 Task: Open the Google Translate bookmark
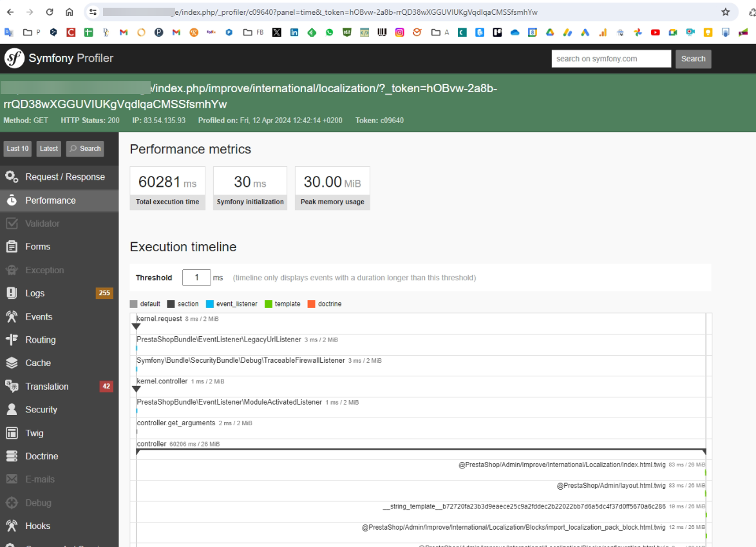[8, 32]
